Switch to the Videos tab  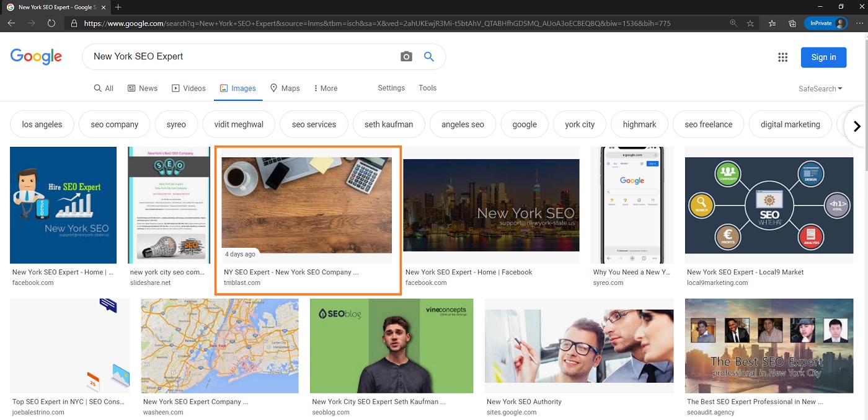click(188, 89)
